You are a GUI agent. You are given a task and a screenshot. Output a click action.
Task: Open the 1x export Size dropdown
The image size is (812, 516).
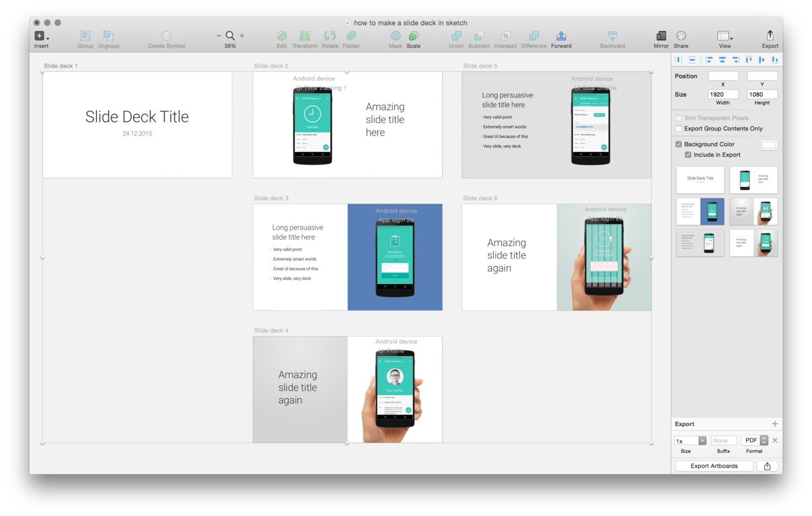[x=689, y=440]
